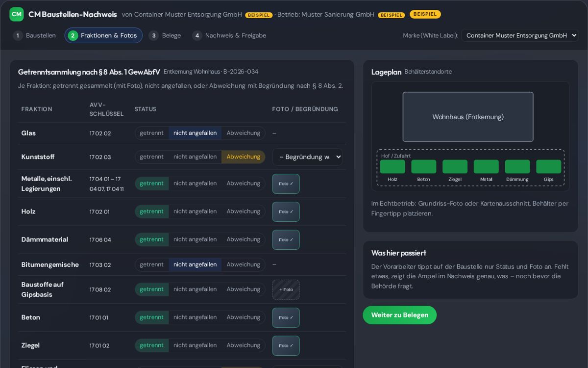
Task: Click the Holz container on the site plan
Action: 392,166
